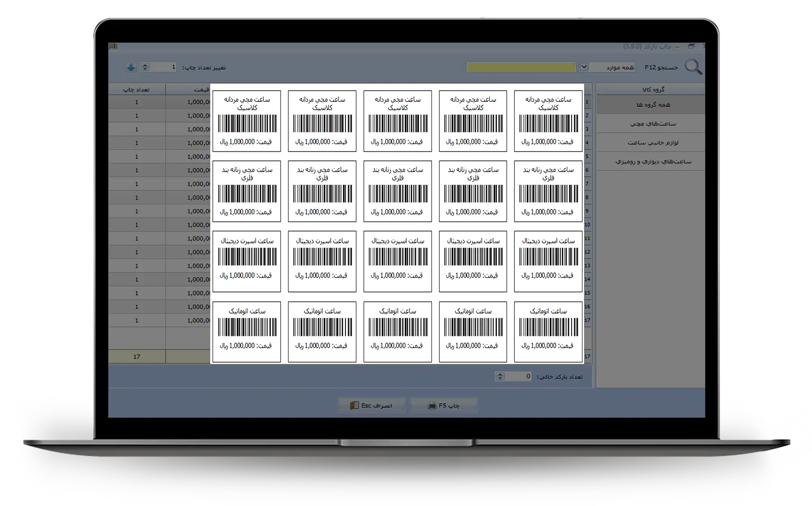Select row header number 3
This screenshot has width=812, height=506.
pos(587,129)
